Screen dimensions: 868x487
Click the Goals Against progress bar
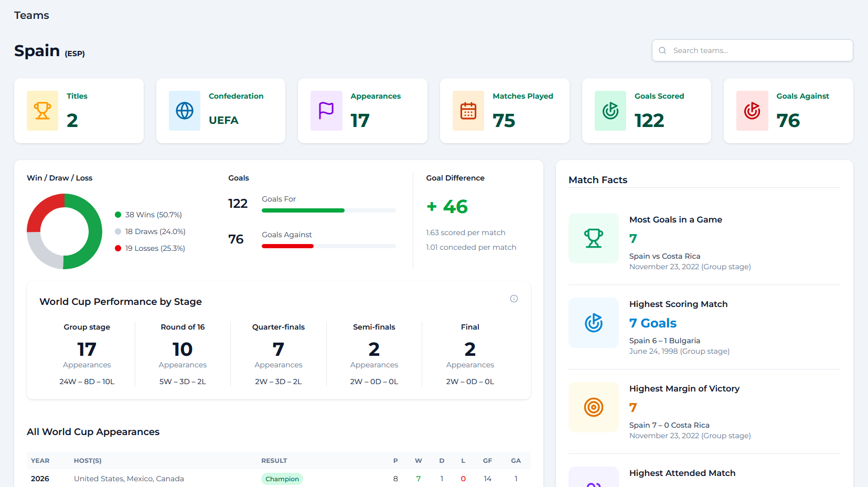[329, 246]
